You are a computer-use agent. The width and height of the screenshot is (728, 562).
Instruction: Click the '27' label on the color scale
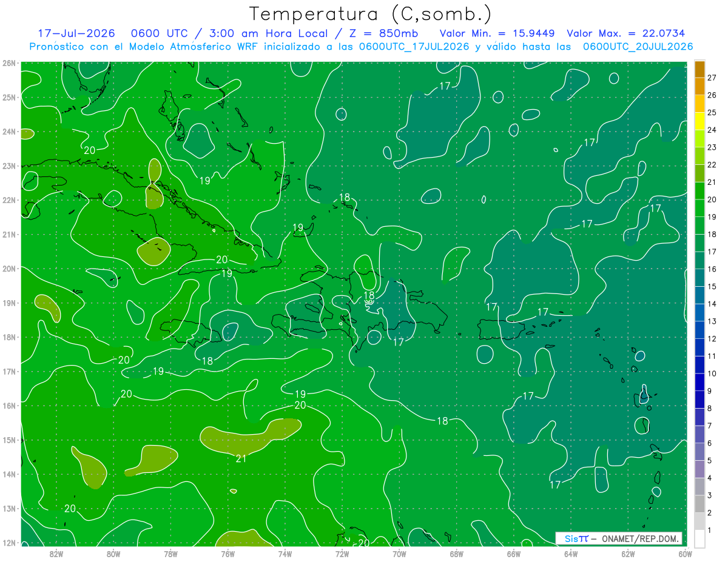(712, 78)
